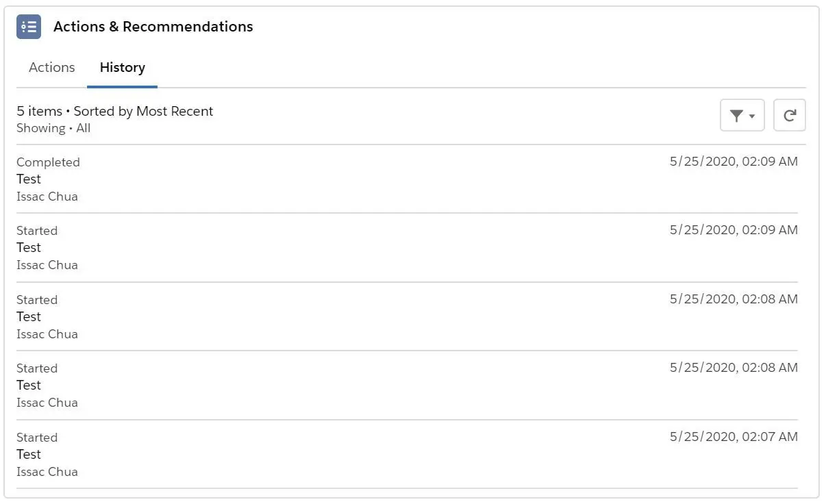Click the 'Sorted by Most Recent' text

point(144,111)
